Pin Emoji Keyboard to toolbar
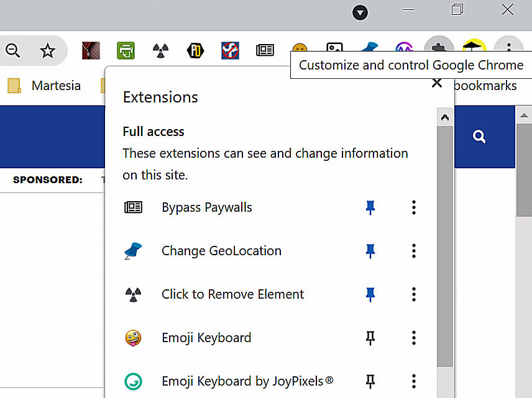The width and height of the screenshot is (532, 398). (370, 338)
